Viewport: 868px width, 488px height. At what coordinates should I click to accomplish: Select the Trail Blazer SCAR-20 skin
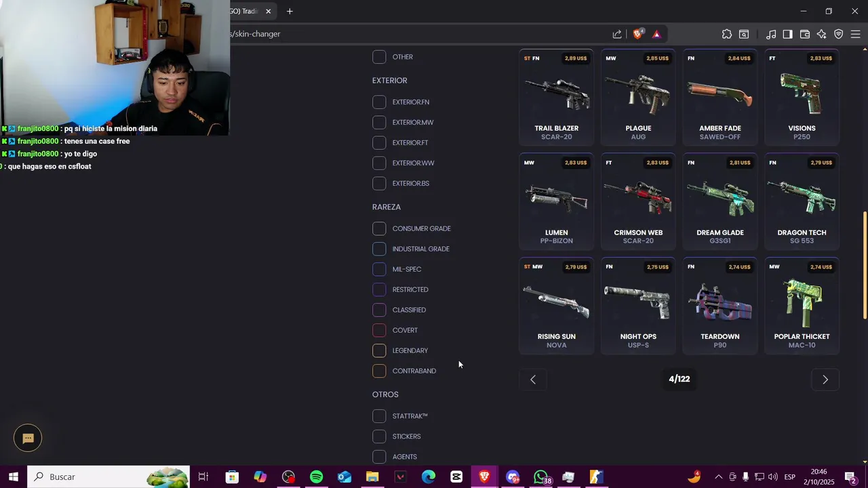coord(557,98)
